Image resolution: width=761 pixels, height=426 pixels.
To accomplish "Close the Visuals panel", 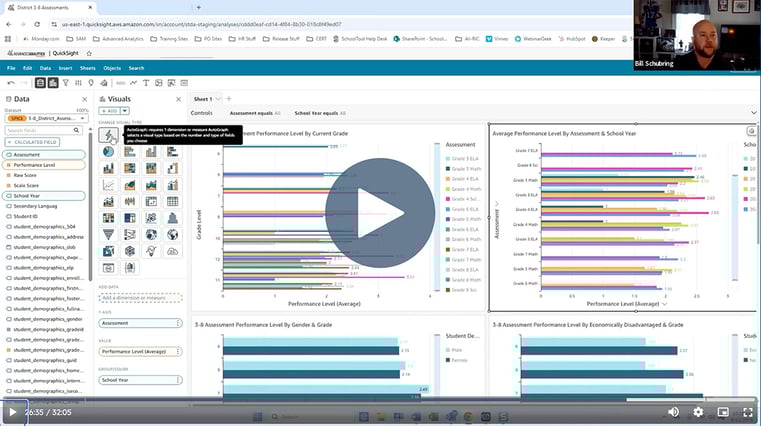I will [x=178, y=99].
